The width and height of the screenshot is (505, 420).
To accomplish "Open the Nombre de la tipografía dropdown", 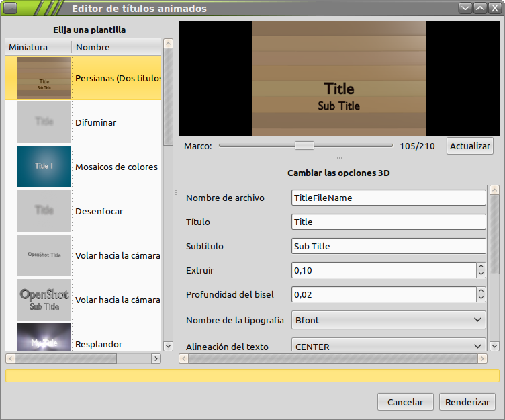I will coord(389,320).
